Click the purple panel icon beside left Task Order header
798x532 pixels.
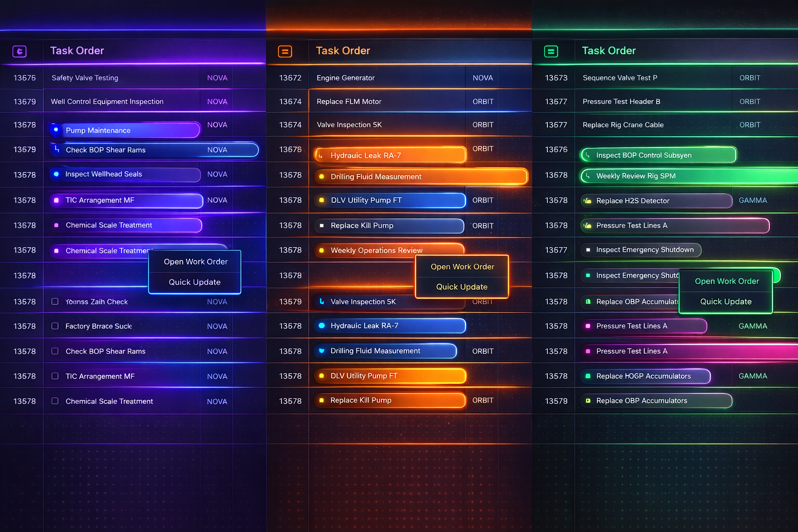pos(19,51)
